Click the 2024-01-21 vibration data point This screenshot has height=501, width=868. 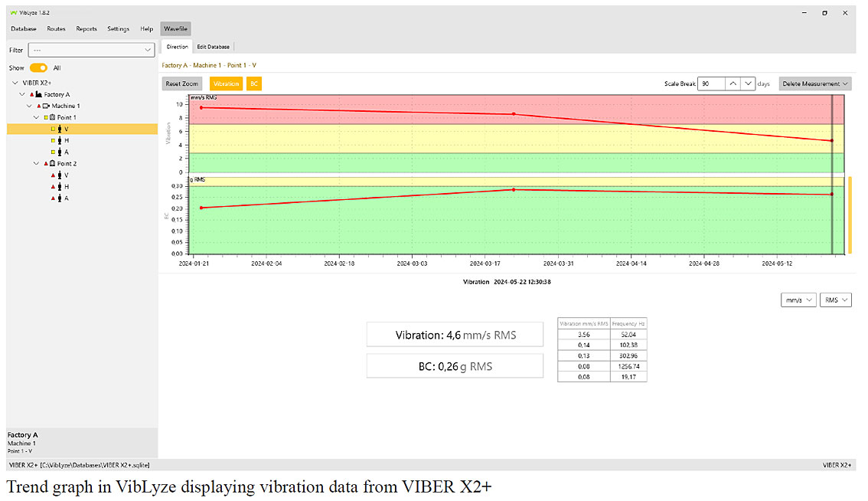tap(201, 107)
